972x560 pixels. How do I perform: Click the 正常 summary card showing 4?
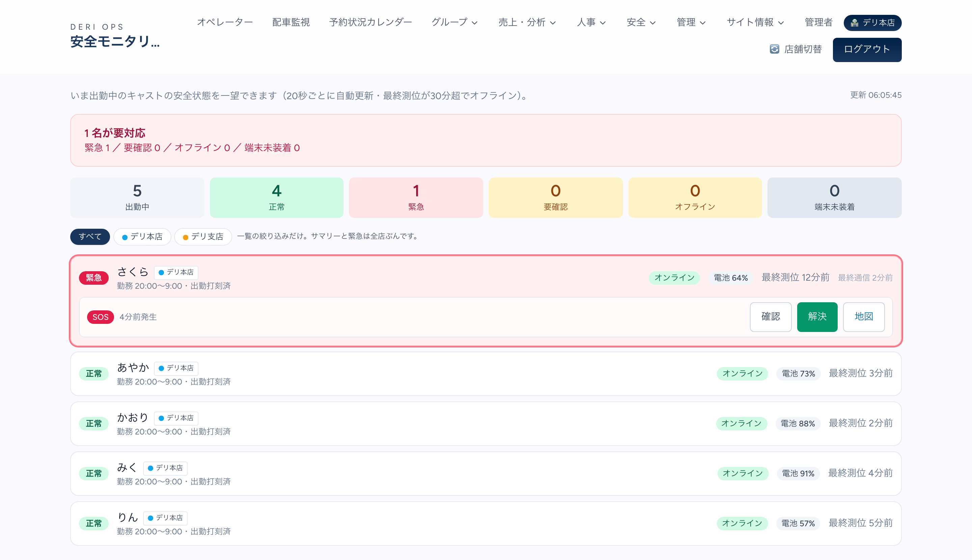click(x=276, y=198)
